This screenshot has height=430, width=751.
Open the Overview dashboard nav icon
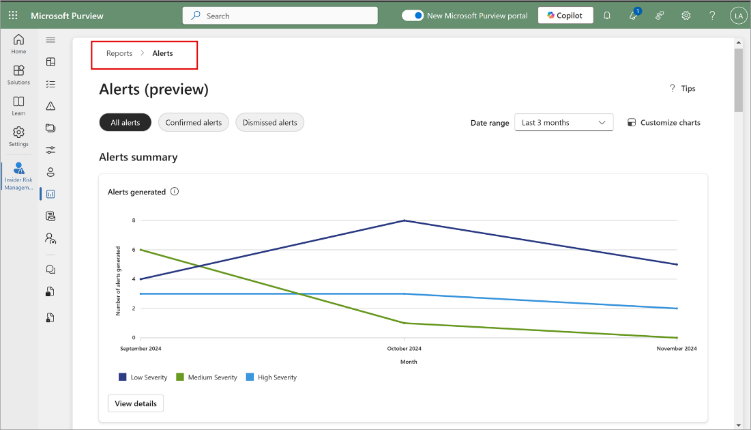point(50,62)
